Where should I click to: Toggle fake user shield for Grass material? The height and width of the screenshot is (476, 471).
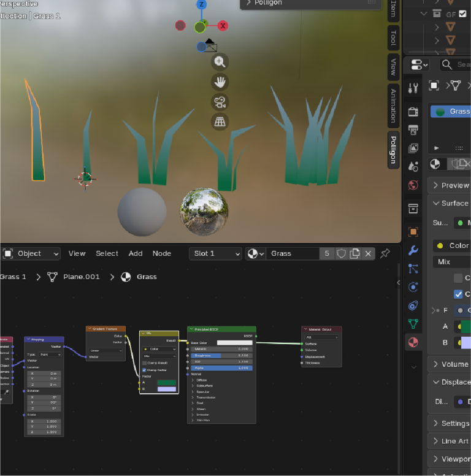pos(342,253)
